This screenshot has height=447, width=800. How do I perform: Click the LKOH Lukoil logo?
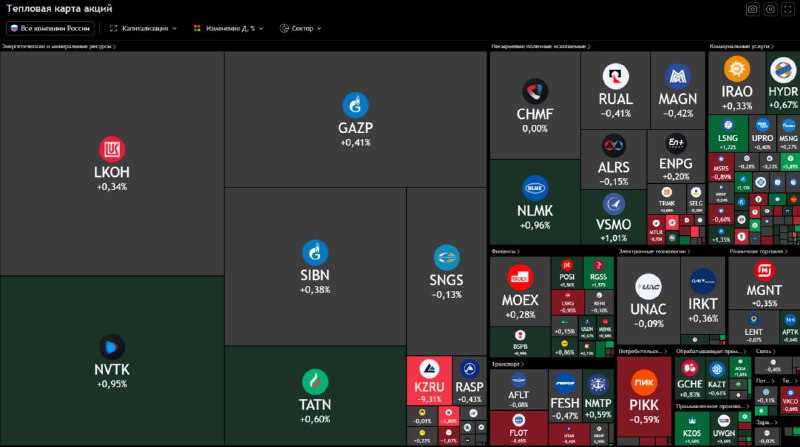112,150
